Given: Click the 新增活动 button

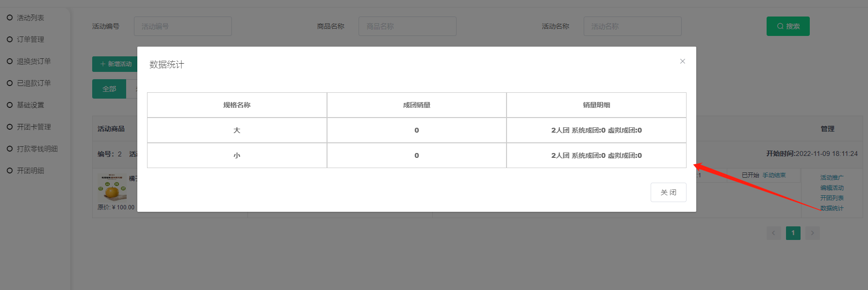Looking at the screenshot, I should click(115, 64).
